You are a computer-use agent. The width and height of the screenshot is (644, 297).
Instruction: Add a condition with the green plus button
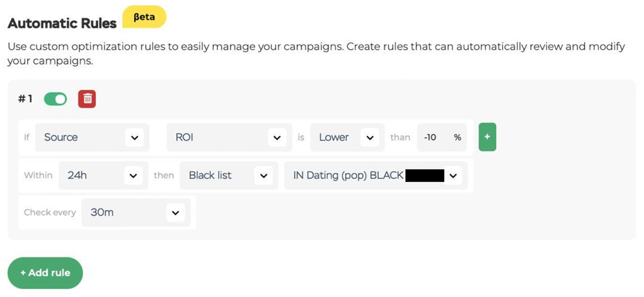pyautogui.click(x=487, y=137)
